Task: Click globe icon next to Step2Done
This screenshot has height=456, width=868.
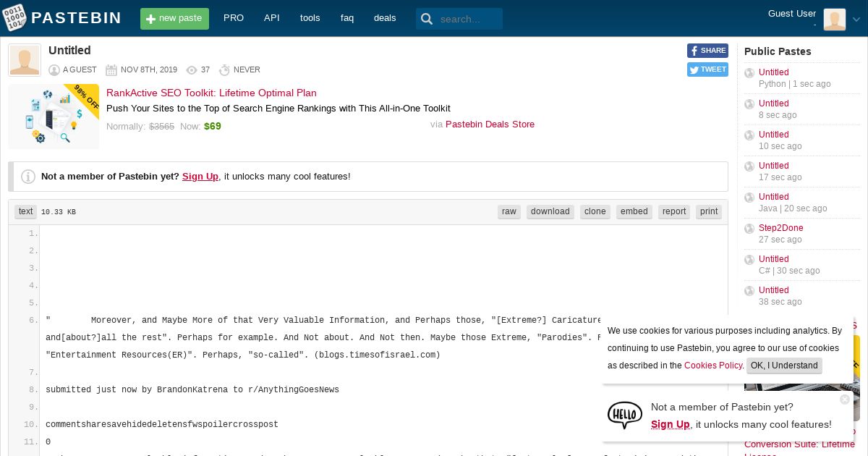Action: (749, 229)
